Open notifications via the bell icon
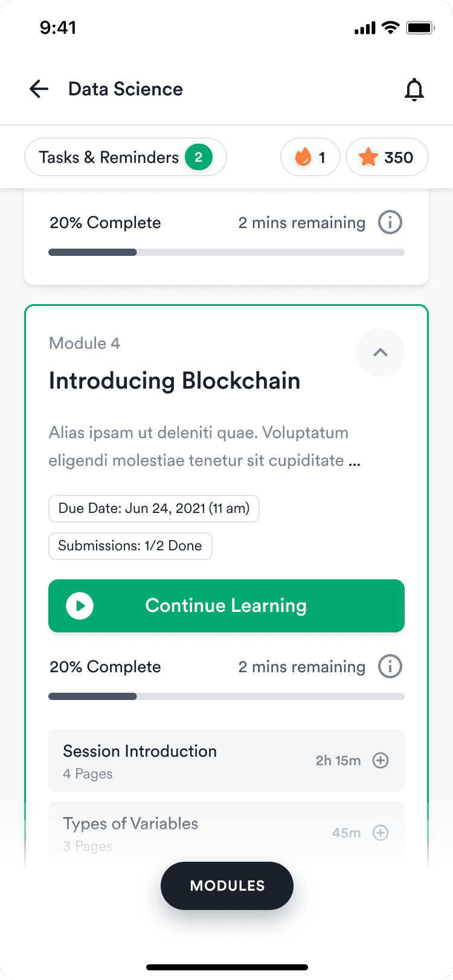Screen dimensions: 453x980 (x=414, y=89)
